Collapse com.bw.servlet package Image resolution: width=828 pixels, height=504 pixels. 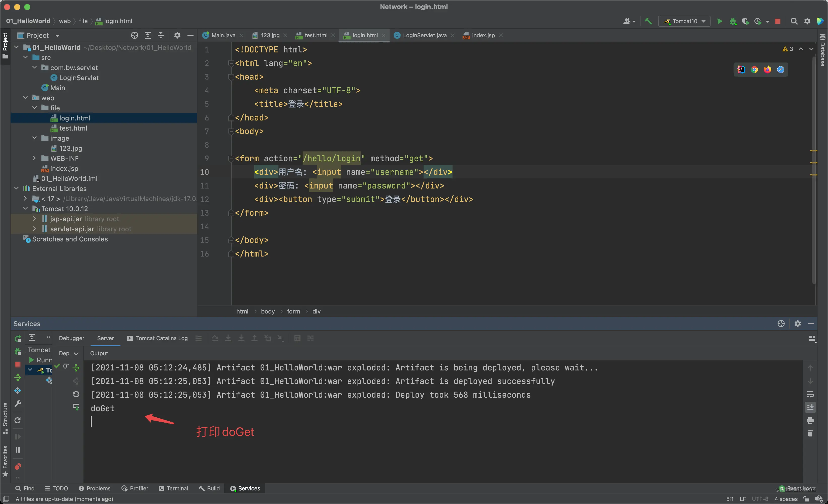pyautogui.click(x=35, y=68)
